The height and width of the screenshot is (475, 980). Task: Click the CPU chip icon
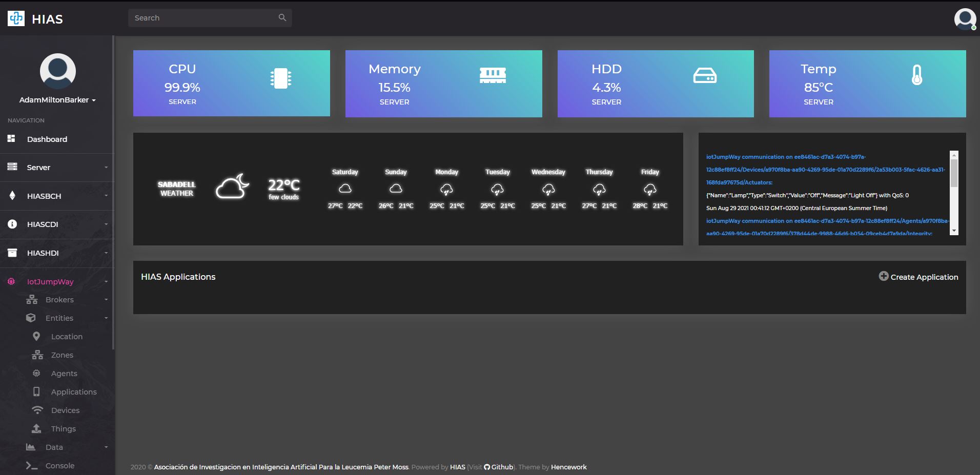pyautogui.click(x=281, y=78)
